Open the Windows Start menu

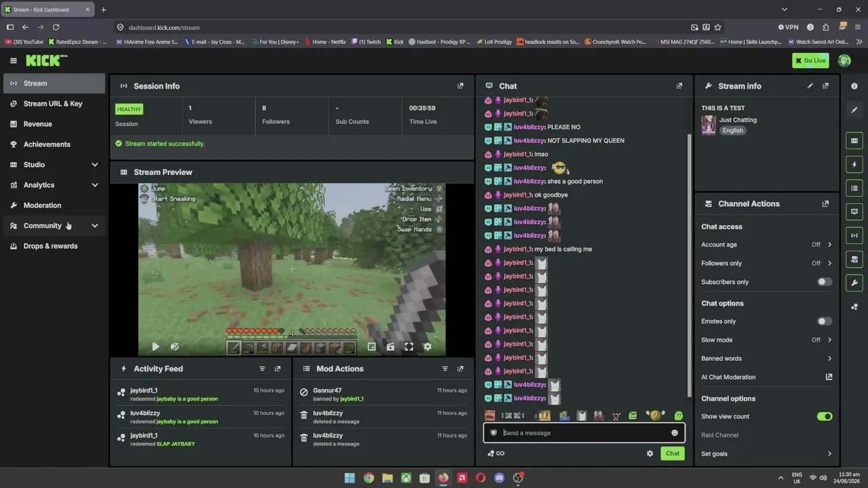(x=350, y=478)
